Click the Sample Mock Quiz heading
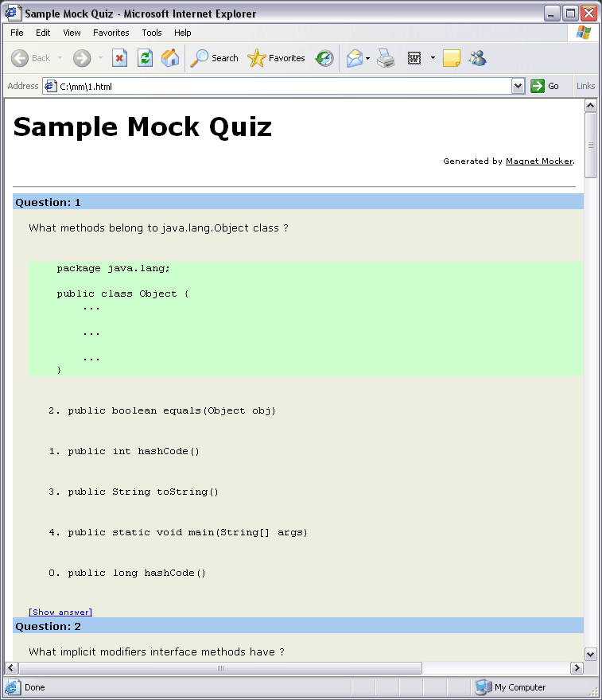Viewport: 602px width, 700px height. 142,126
